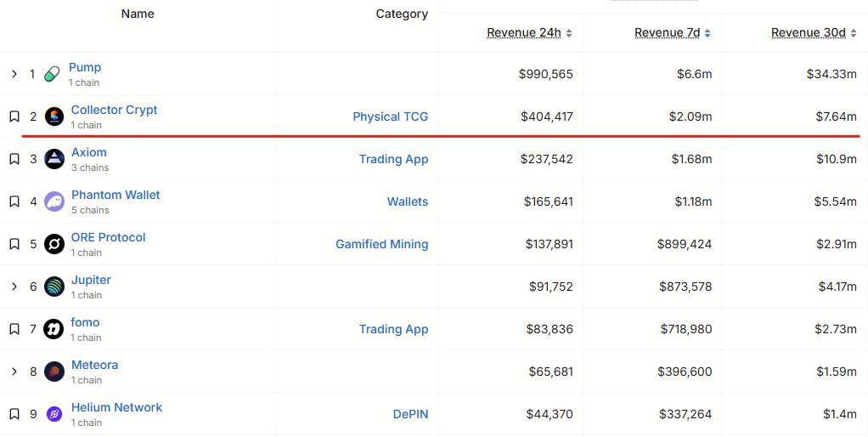Open the Meteora protocol link

click(94, 365)
